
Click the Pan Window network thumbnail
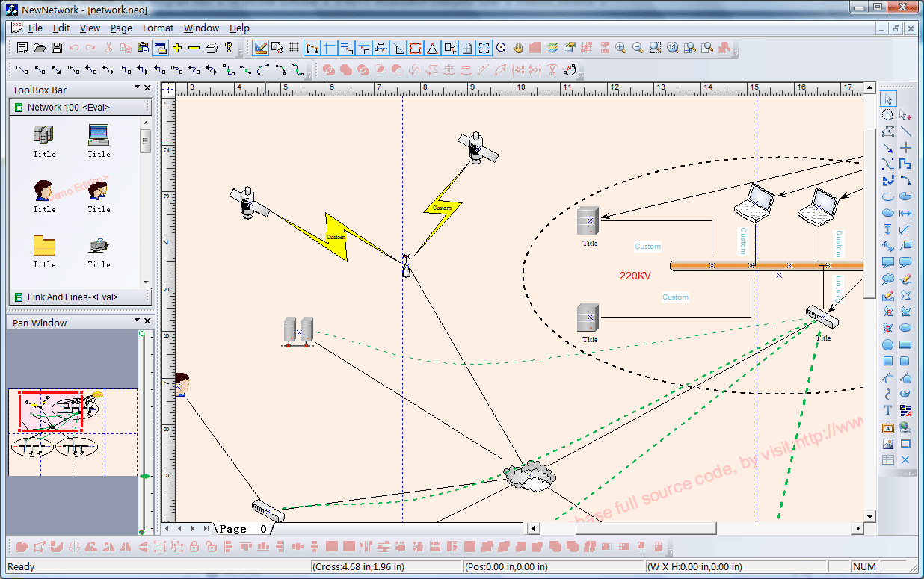pos(73,432)
